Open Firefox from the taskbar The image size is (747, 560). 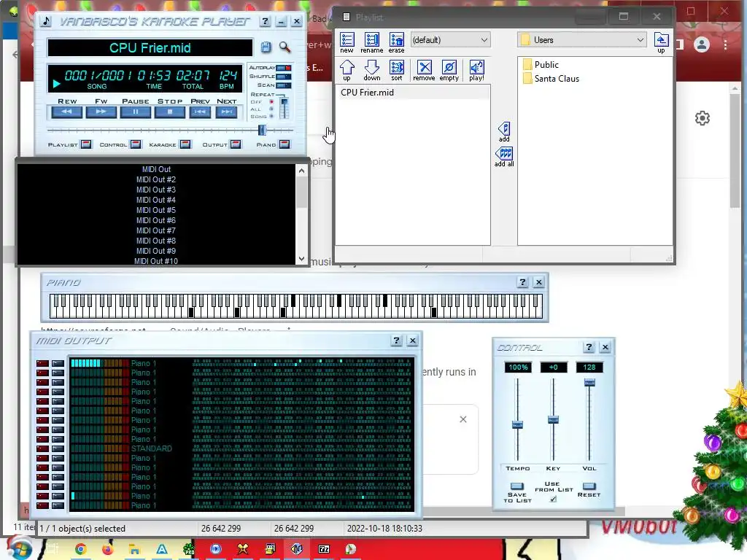click(x=108, y=549)
